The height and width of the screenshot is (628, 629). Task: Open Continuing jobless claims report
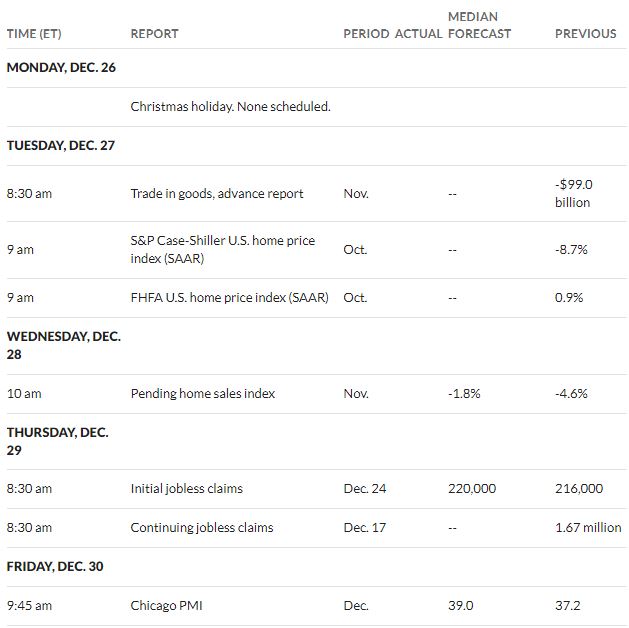(x=202, y=527)
